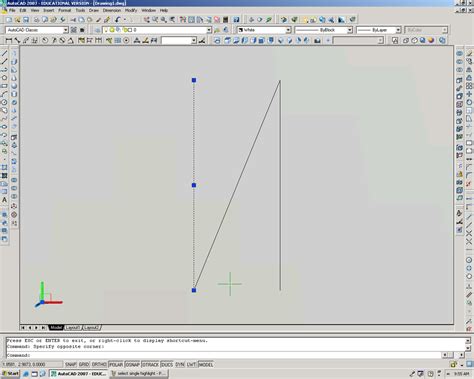Switch to the Layout1 tab

coord(72,328)
